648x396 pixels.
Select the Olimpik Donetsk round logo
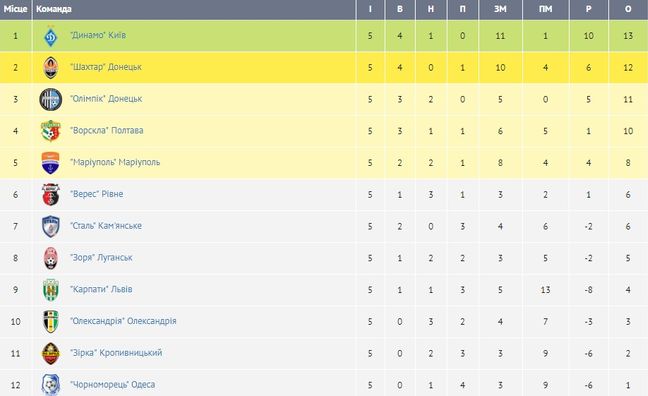51,100
